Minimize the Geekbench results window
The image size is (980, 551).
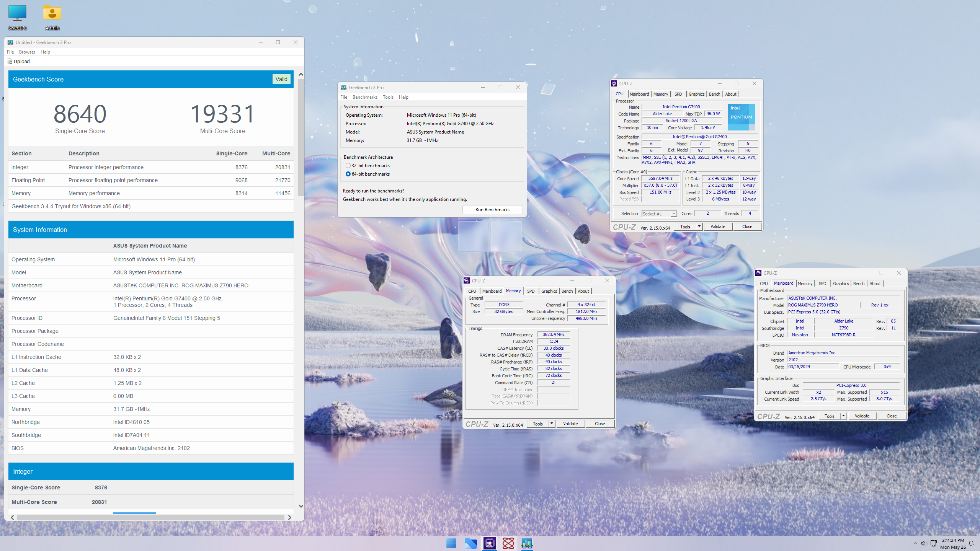pos(261,42)
